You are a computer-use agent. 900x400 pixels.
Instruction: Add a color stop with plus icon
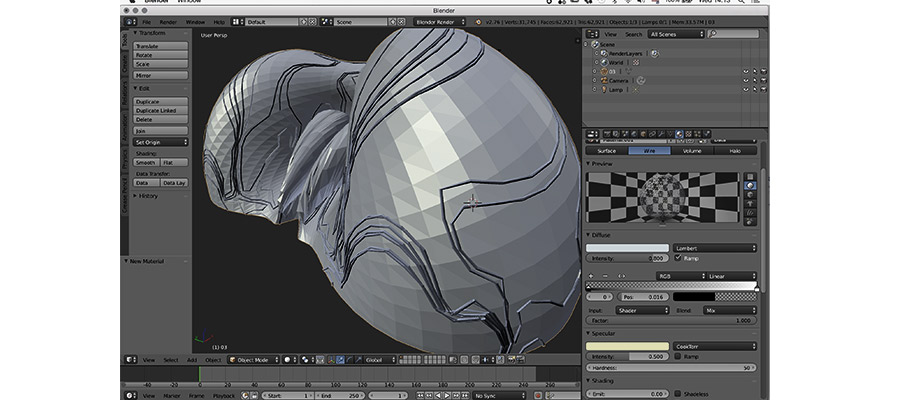click(x=591, y=276)
